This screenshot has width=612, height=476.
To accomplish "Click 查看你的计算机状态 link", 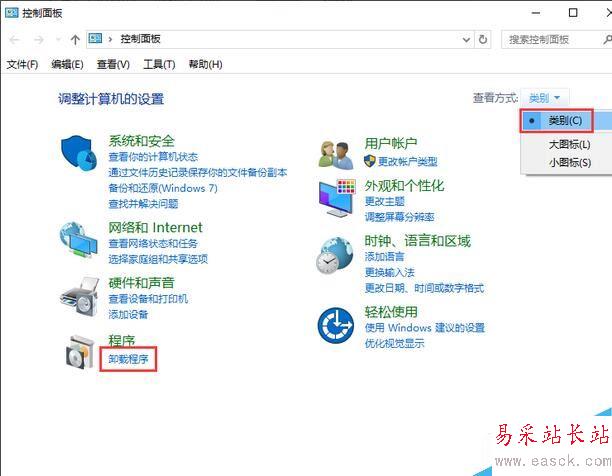I will tap(153, 157).
